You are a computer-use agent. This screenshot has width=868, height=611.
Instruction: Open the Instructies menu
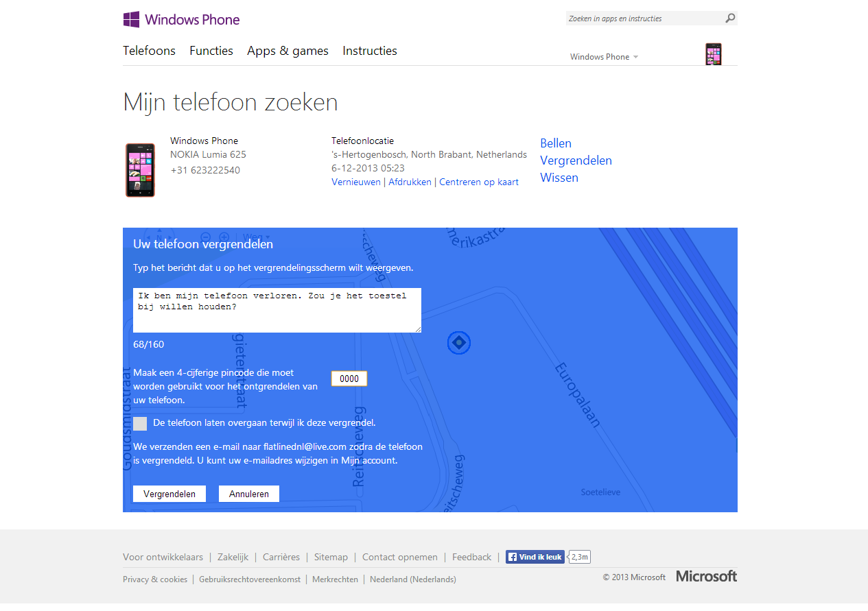click(370, 51)
